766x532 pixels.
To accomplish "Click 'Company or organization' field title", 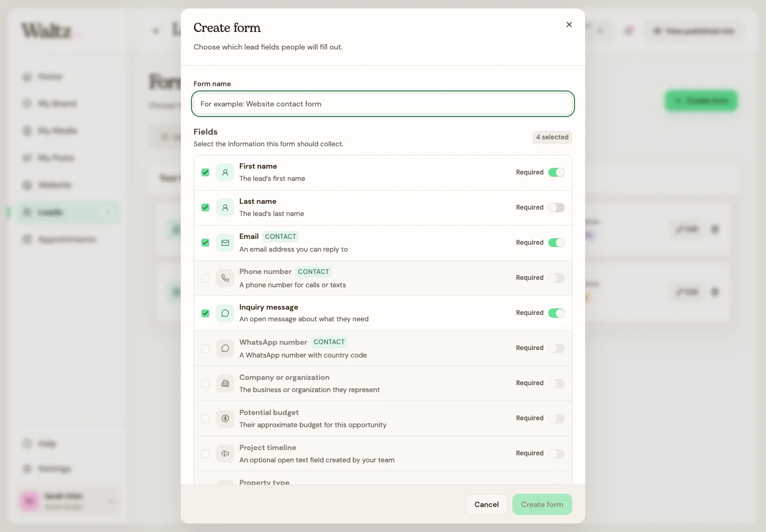I will (284, 377).
